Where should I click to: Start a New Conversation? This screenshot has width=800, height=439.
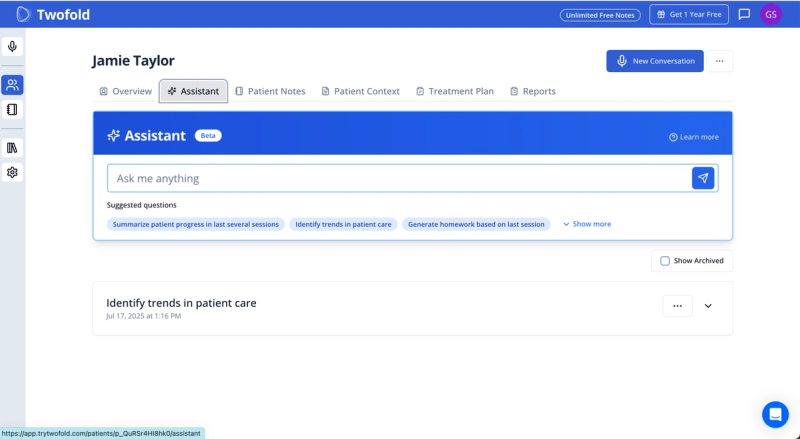click(x=655, y=61)
